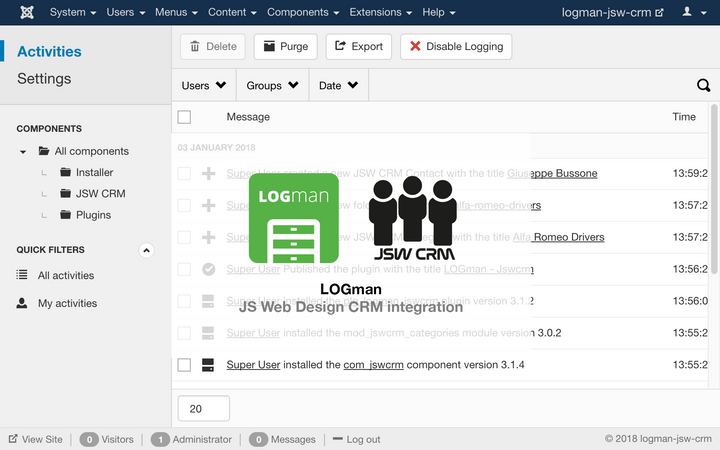Click the activity list vertical scrollbar

[714, 189]
